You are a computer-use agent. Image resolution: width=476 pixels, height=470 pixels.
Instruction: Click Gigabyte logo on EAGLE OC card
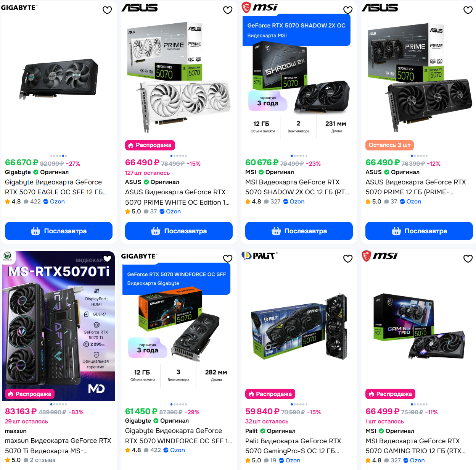[19, 8]
